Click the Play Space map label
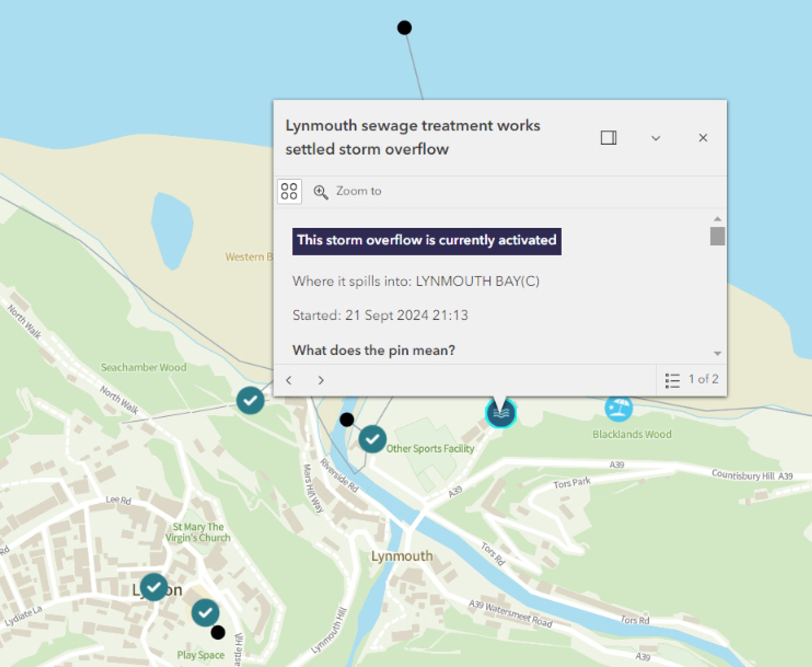 [201, 655]
